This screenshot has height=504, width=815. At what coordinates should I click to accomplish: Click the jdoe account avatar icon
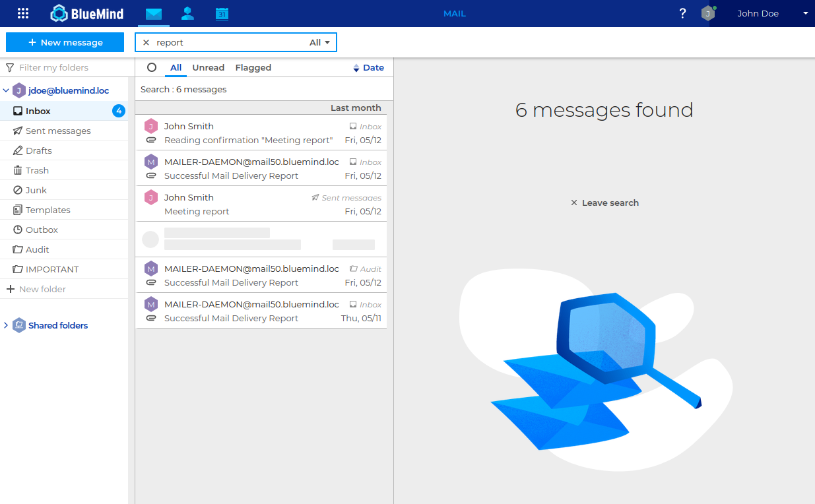click(x=19, y=90)
